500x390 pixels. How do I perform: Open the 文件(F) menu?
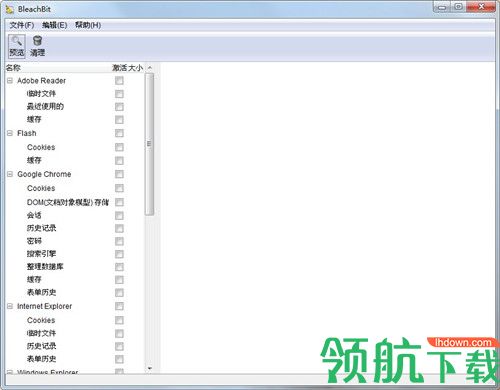(22, 25)
